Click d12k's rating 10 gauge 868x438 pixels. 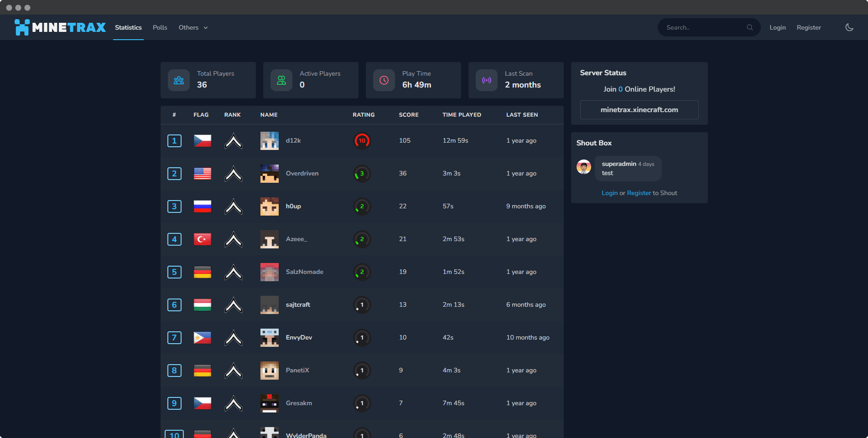(362, 141)
